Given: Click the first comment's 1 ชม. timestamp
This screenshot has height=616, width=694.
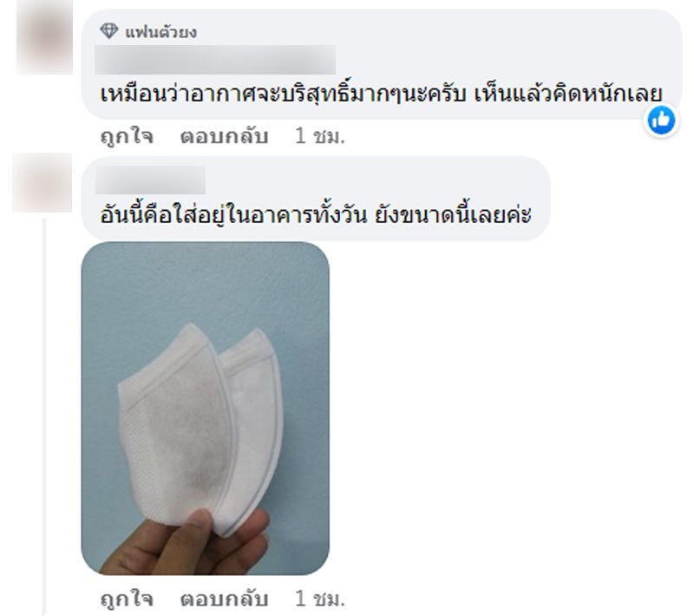Looking at the screenshot, I should click(319, 136).
